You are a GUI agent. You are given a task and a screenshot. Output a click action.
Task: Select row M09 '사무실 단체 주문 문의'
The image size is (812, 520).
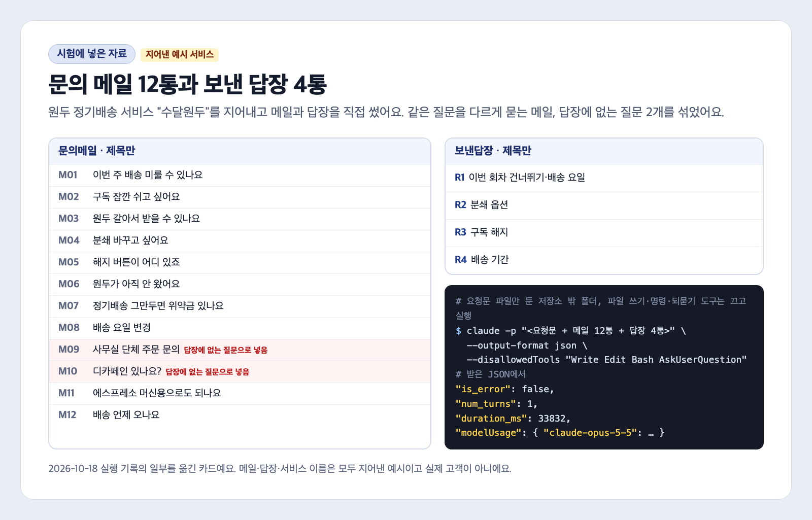240,350
